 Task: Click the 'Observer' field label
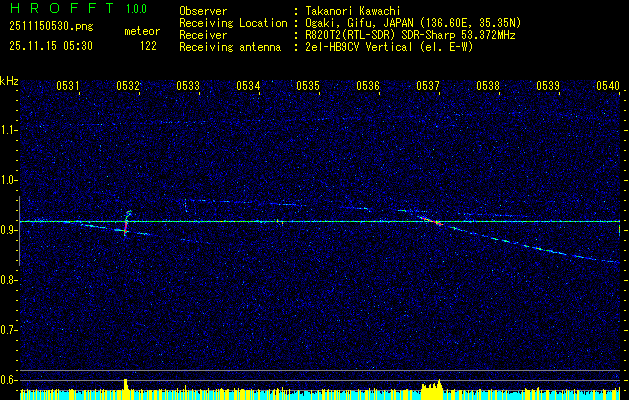pyautogui.click(x=203, y=11)
